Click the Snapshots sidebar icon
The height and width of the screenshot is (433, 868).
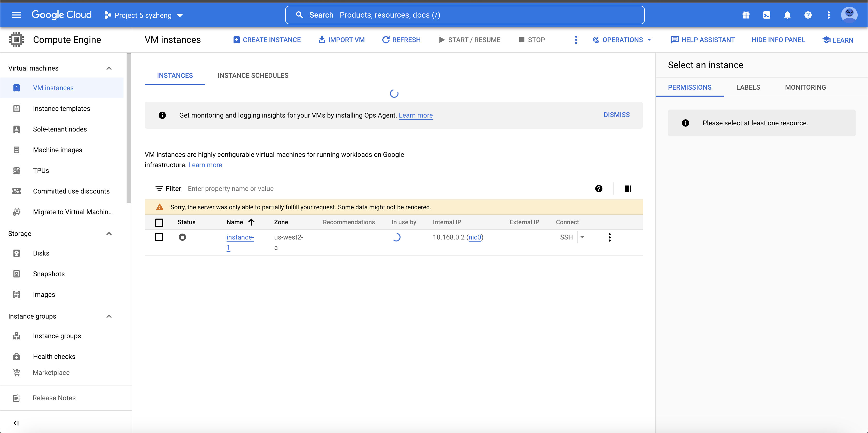[16, 274]
